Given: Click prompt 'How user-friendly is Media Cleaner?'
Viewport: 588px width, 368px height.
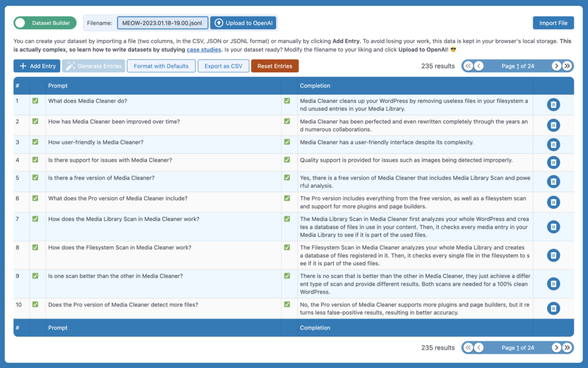Looking at the screenshot, I should [96, 142].
